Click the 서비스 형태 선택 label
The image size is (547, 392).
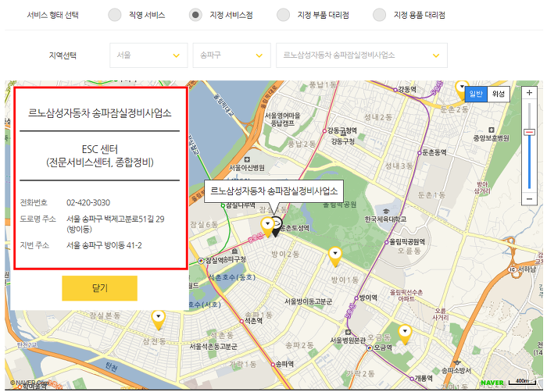click(52, 15)
